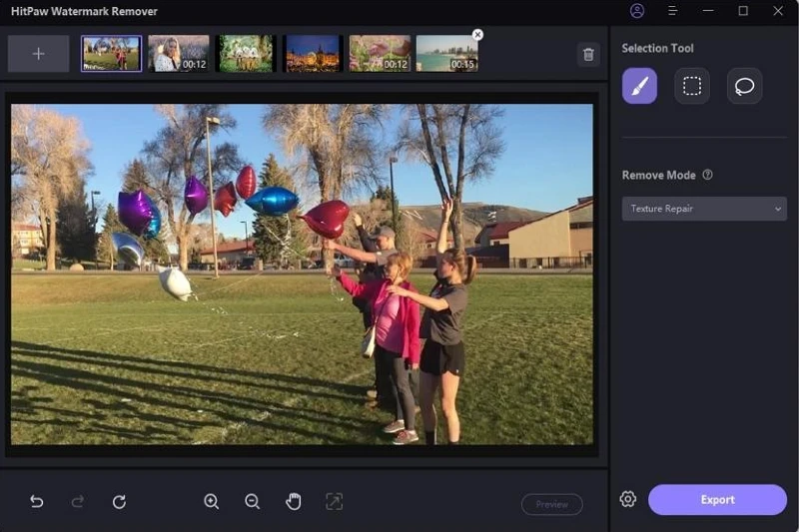
Task: Open settings with the gear icon
Action: pos(627,499)
